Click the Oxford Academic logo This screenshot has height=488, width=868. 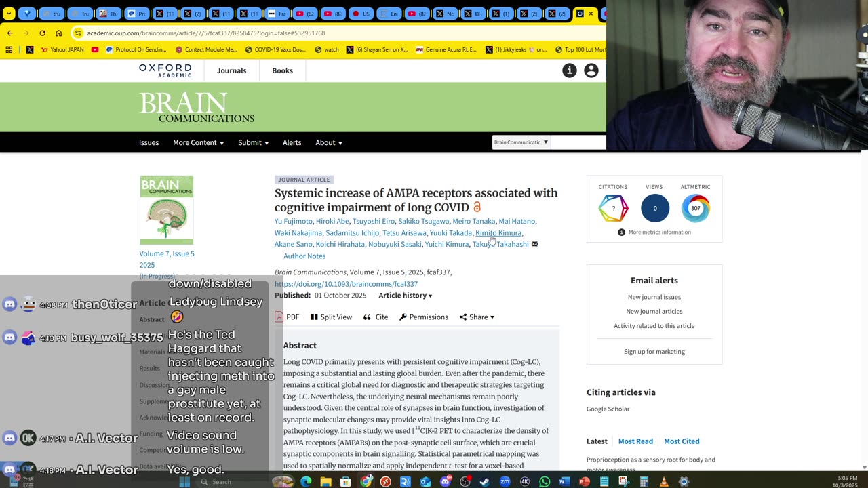point(165,70)
